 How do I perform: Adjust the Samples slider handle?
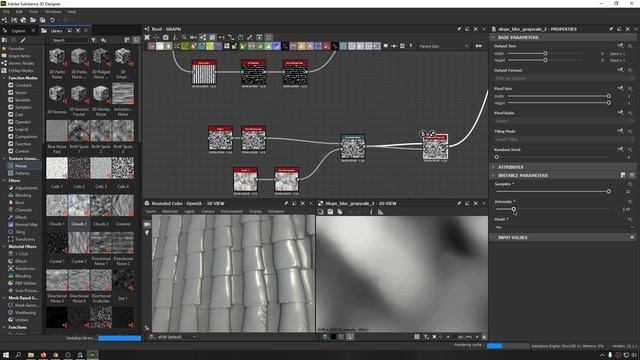[x=609, y=191]
